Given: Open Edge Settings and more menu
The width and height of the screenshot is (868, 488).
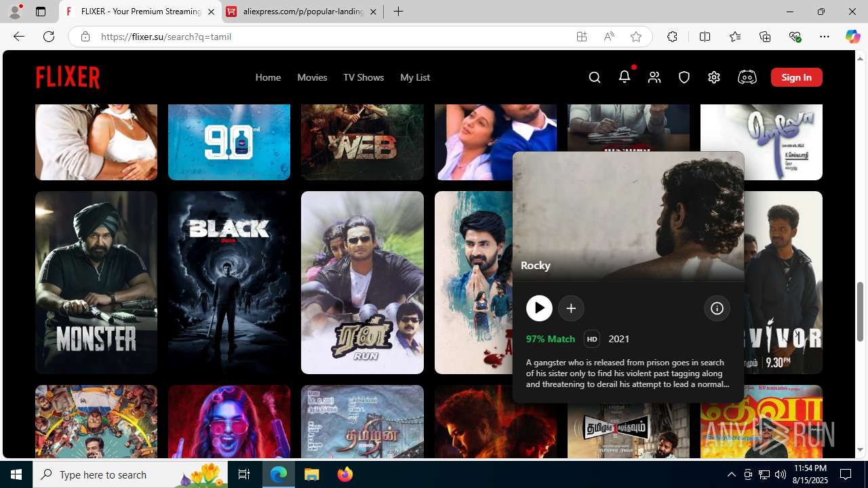Looking at the screenshot, I should pos(825,37).
